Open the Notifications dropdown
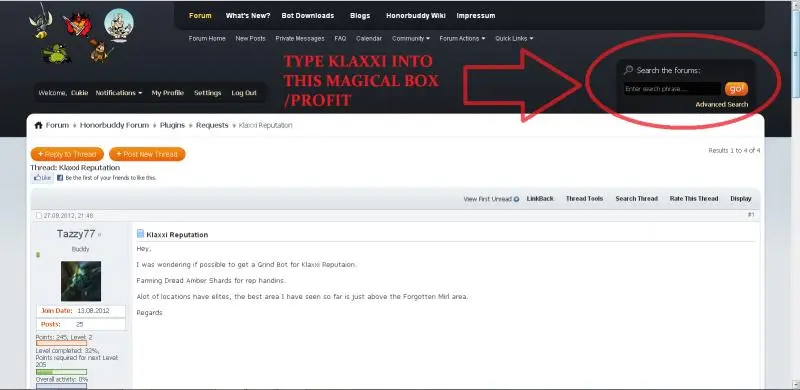800x390 pixels. click(119, 93)
